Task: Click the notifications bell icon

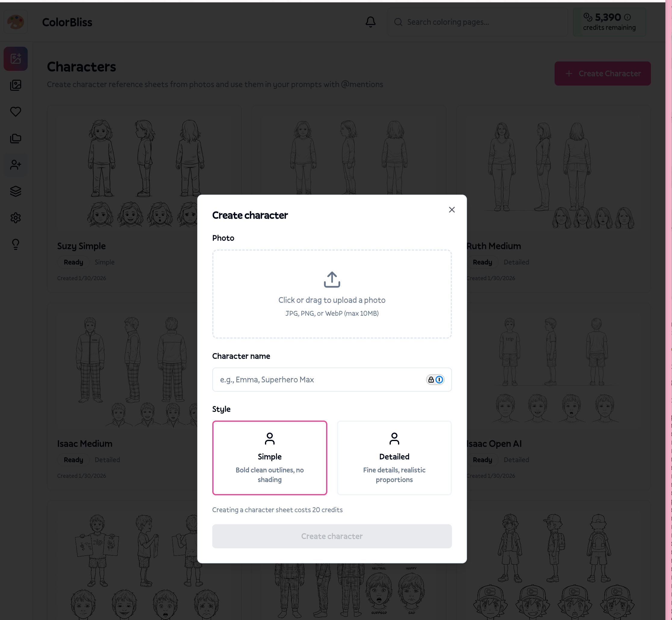Action: (x=370, y=22)
